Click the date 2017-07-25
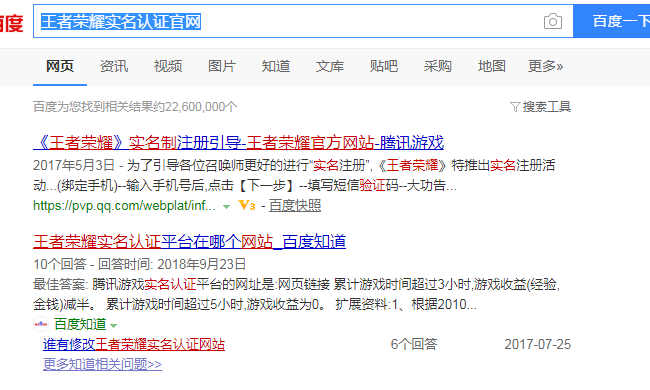The height and width of the screenshot is (390, 650). (537, 344)
